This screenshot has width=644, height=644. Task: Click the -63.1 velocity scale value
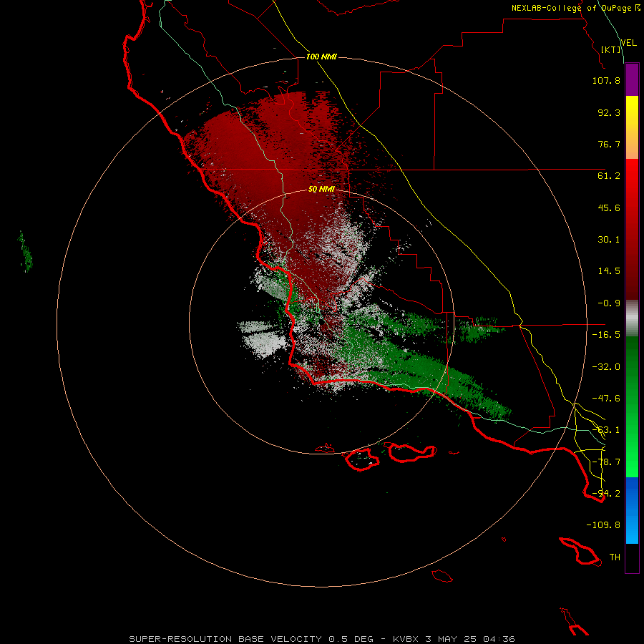coord(606,430)
